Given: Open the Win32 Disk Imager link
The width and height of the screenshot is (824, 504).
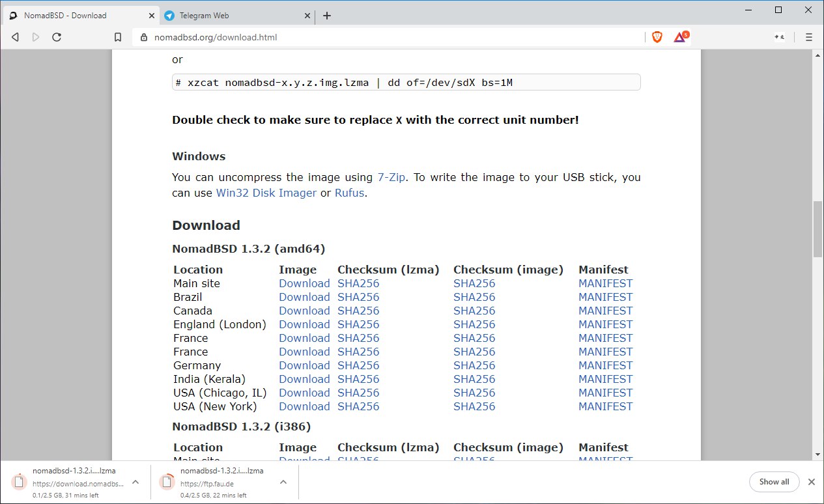Looking at the screenshot, I should coord(266,193).
